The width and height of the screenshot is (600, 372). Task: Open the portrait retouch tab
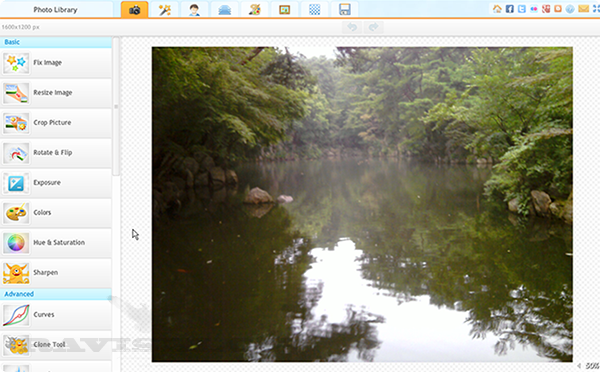tap(194, 10)
